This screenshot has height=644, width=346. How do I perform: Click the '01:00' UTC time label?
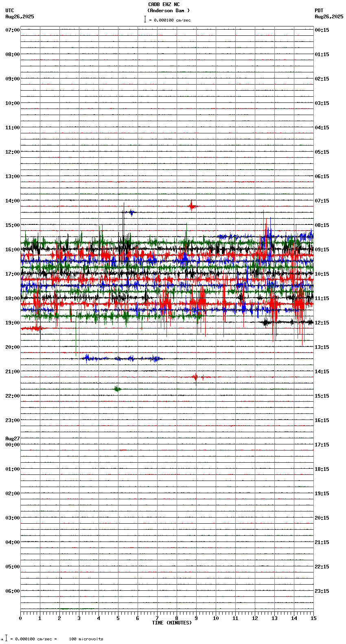pyautogui.click(x=13, y=469)
